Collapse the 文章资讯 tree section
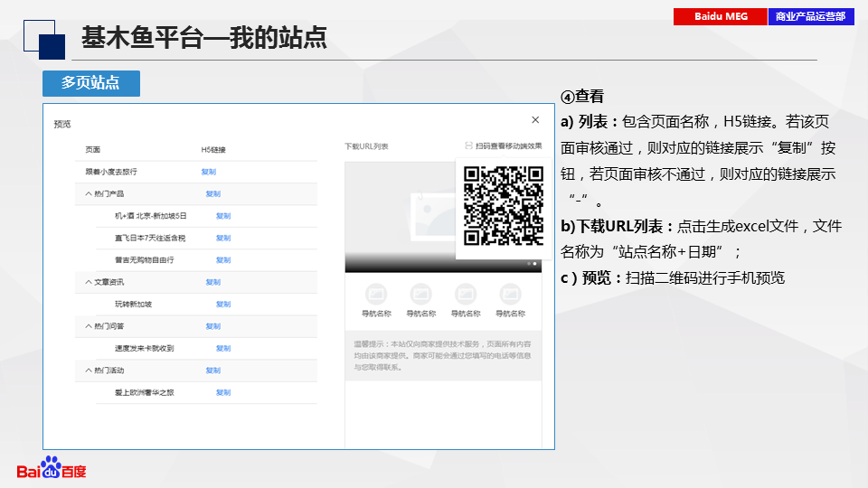This screenshot has width=868, height=488. coord(89,283)
